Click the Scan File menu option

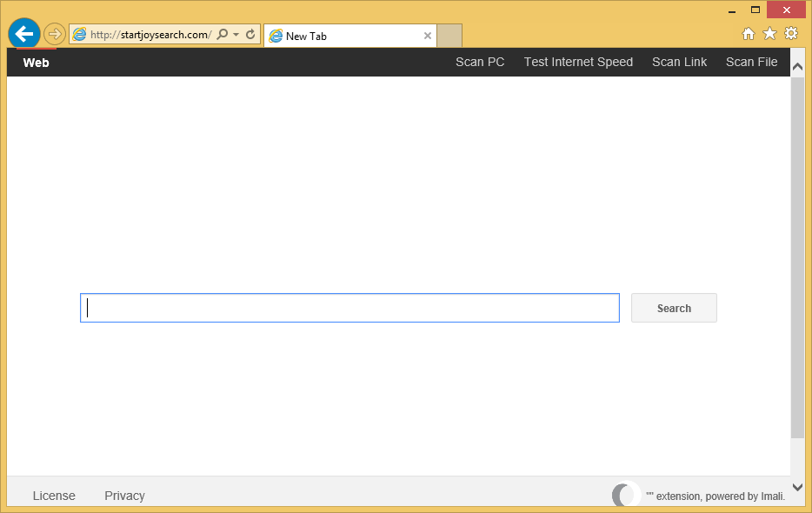(x=751, y=62)
